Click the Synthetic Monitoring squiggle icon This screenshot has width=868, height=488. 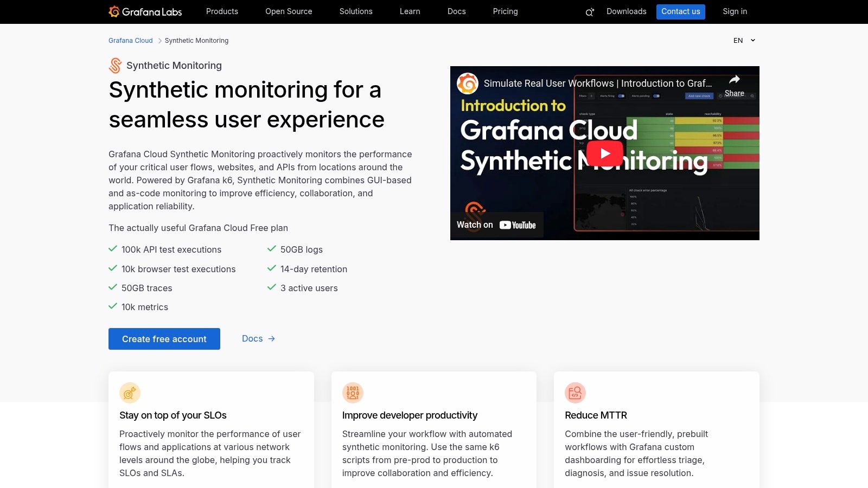click(115, 65)
